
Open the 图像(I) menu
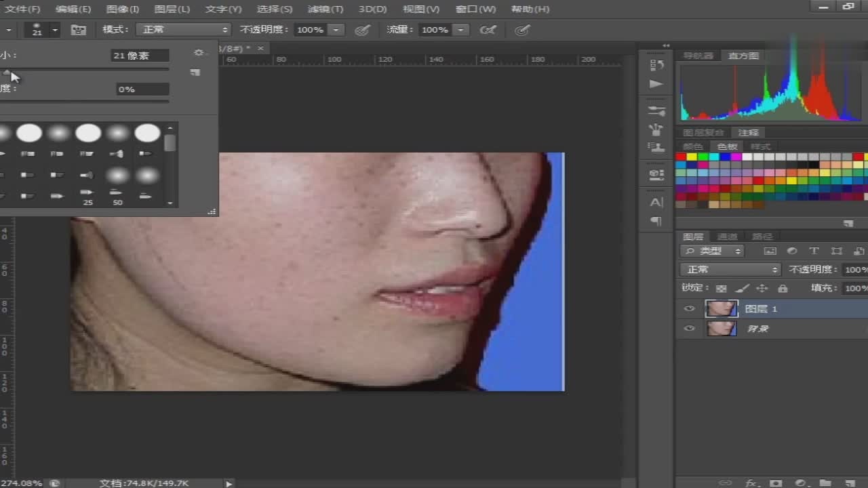123,9
